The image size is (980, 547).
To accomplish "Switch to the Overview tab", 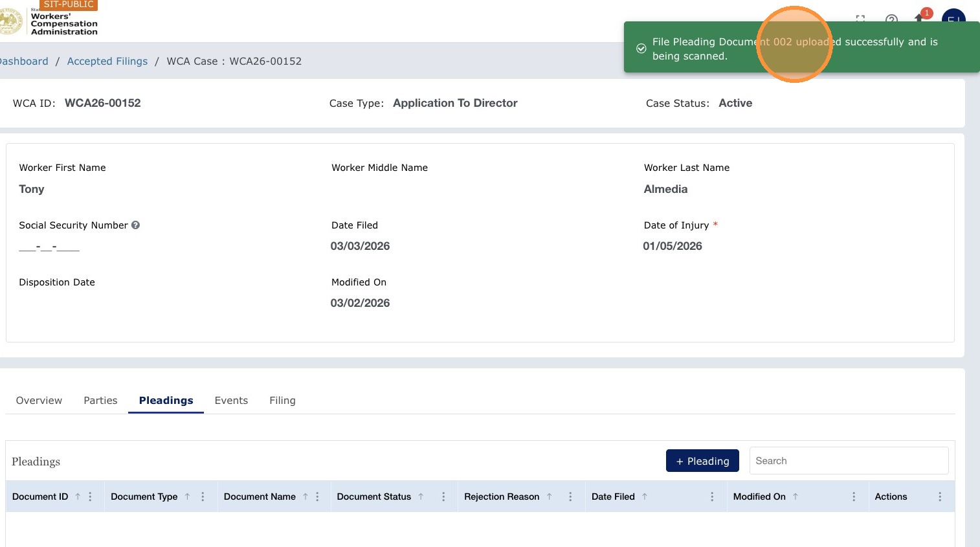I will [39, 401].
